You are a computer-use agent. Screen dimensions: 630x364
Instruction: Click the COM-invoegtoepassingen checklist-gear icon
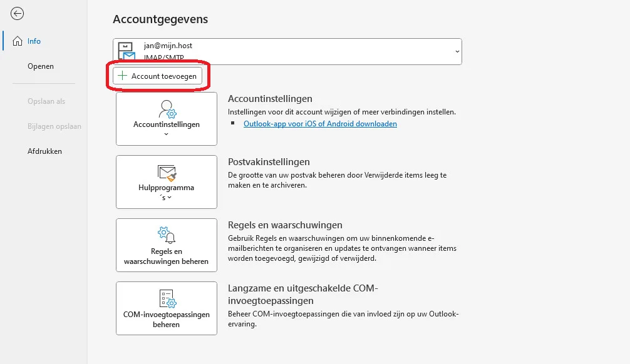167,298
